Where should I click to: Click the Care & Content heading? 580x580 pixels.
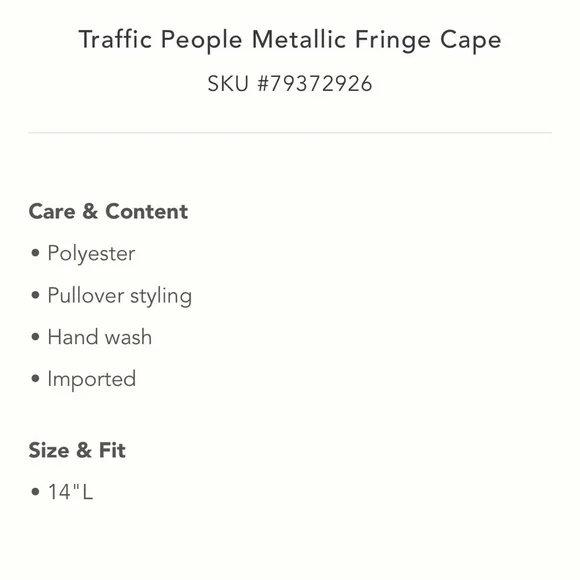[x=108, y=212]
